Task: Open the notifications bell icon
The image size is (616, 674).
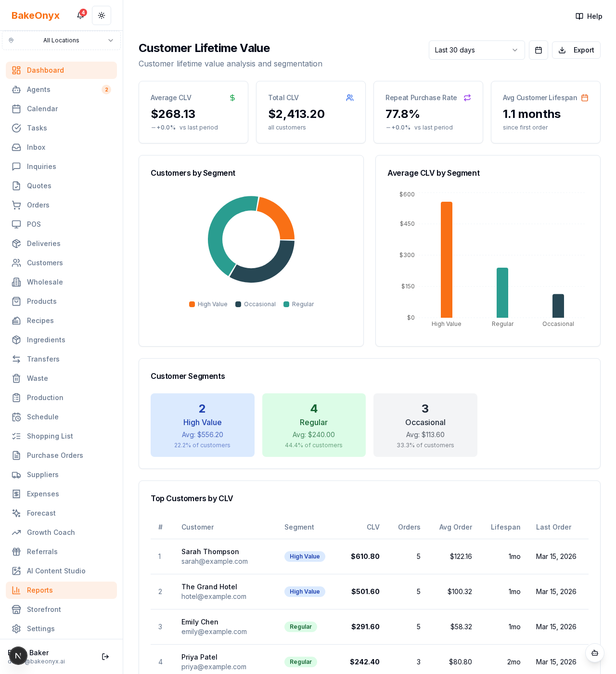Action: point(80,15)
